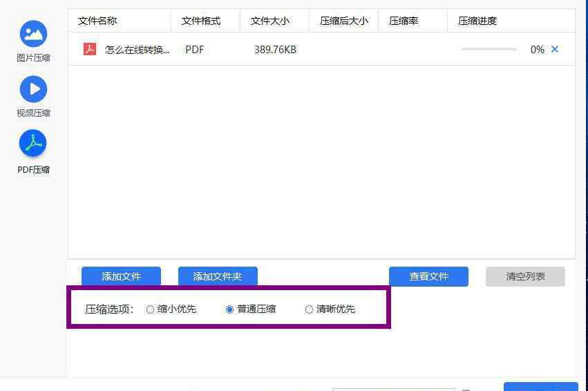Viewport: 588px width, 391px height.
Task: Select the 普通压缩 radio option
Action: pos(251,309)
